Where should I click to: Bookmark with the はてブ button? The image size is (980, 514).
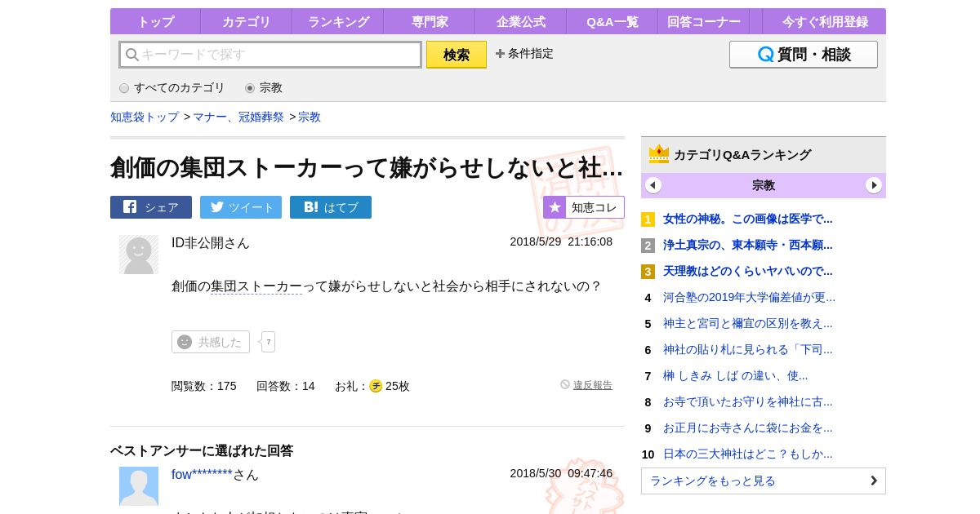pos(331,207)
